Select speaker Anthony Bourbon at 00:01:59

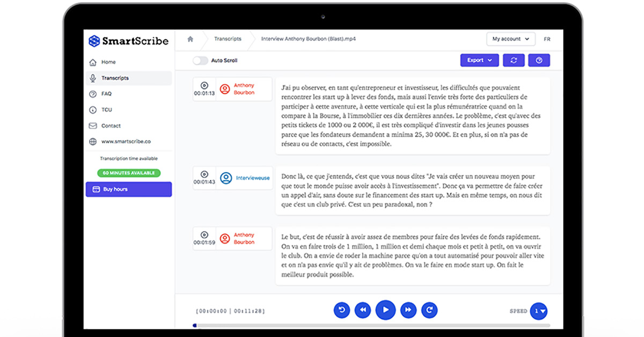pyautogui.click(x=244, y=239)
